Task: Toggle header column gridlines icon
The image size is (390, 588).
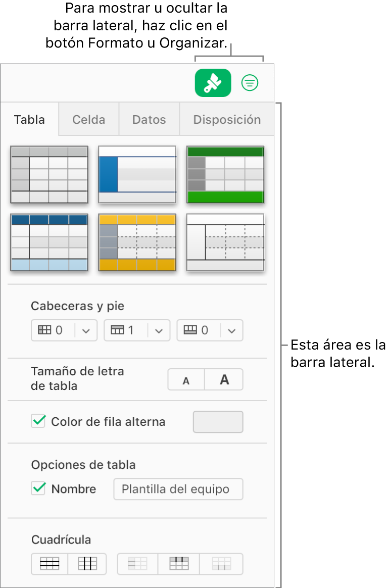Action: [137, 564]
